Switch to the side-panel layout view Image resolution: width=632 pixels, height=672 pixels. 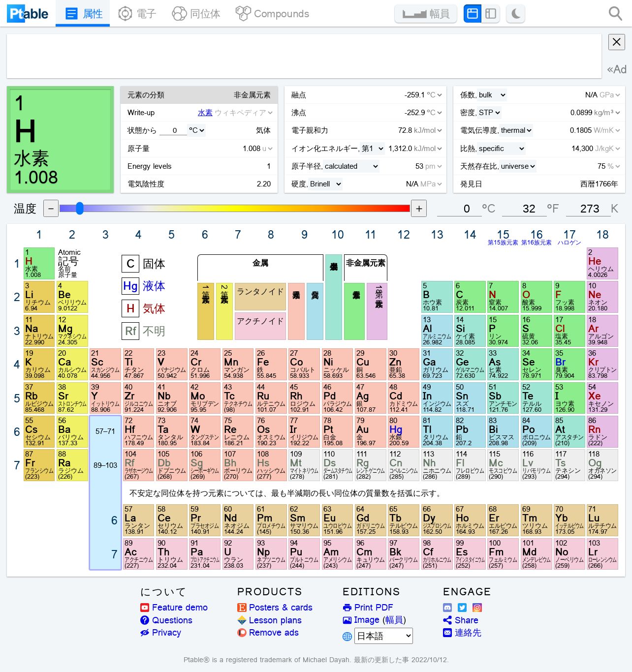point(491,14)
